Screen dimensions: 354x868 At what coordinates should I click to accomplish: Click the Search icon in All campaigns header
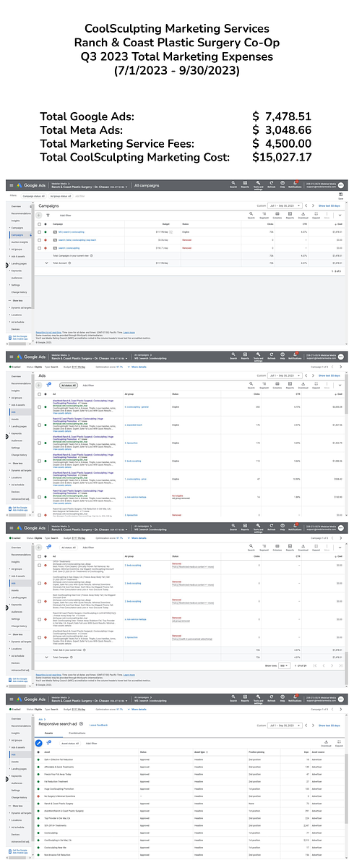tap(233, 184)
